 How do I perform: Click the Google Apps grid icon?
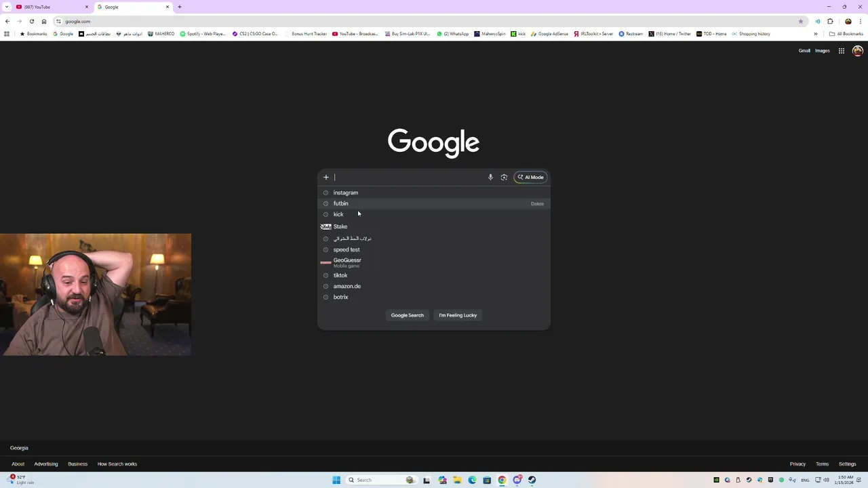pos(841,51)
